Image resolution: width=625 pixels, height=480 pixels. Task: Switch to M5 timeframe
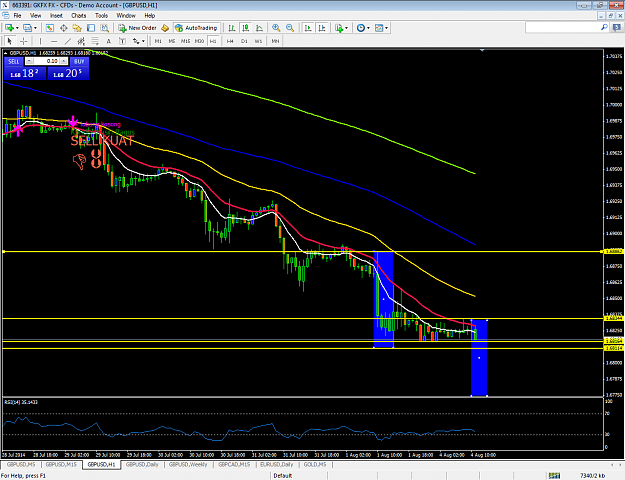(172, 41)
